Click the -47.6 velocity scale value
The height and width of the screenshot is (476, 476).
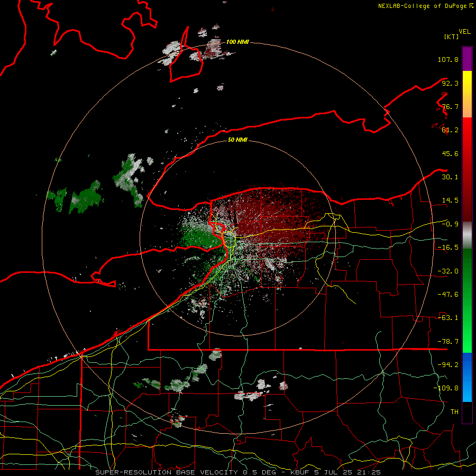click(448, 295)
